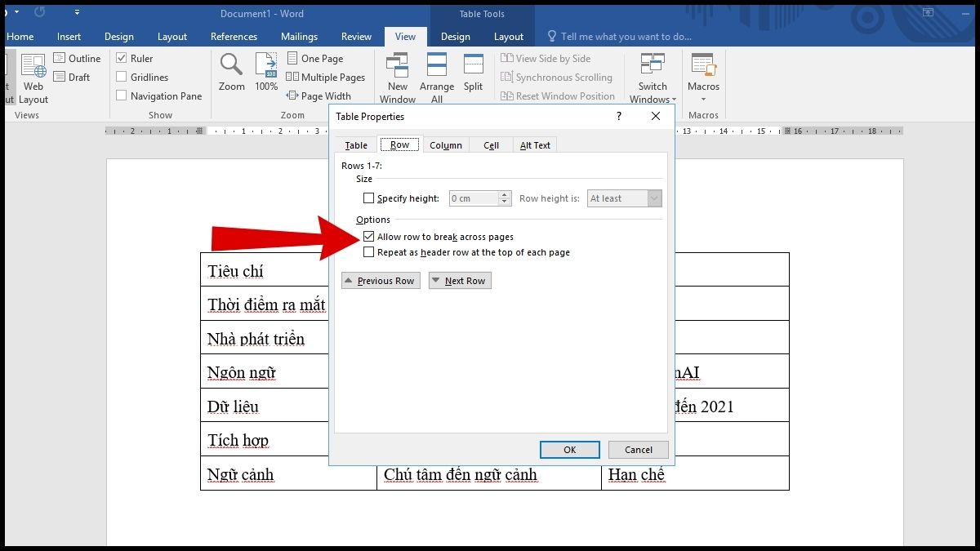This screenshot has width=980, height=551.
Task: Switch to Web Layout view
Action: point(33,78)
